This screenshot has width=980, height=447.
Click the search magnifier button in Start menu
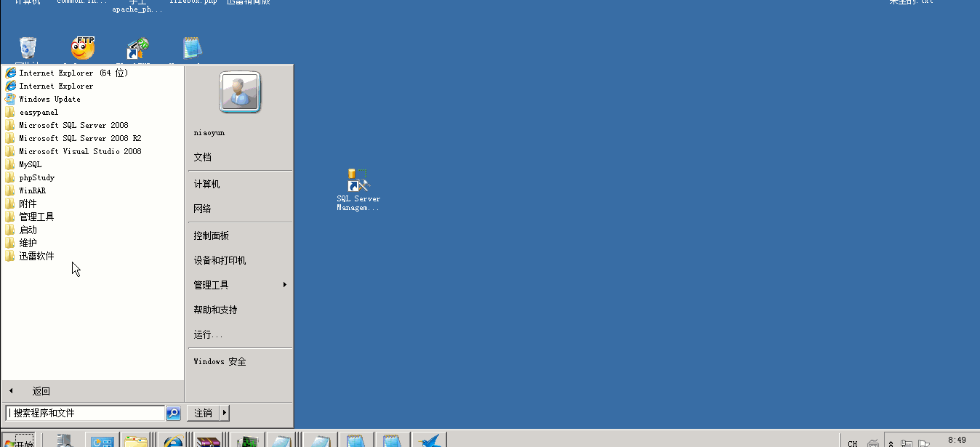(x=173, y=413)
